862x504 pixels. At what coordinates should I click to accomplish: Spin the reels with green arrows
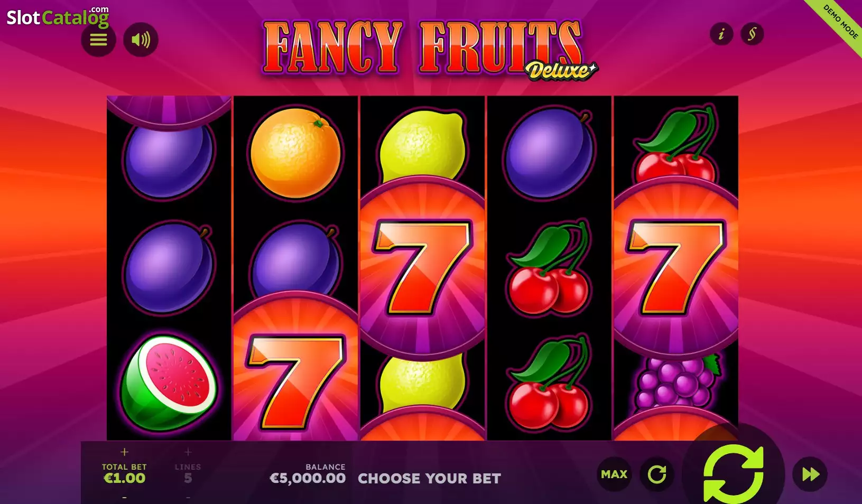point(734,473)
